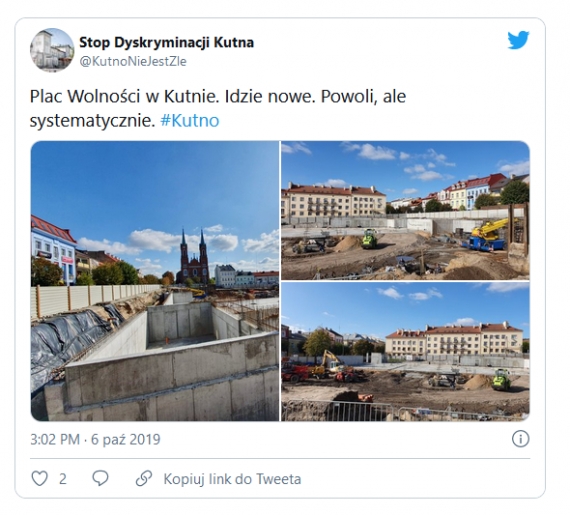Open the #Kutno hashtag
The width and height of the screenshot is (570, 515).
(190, 121)
